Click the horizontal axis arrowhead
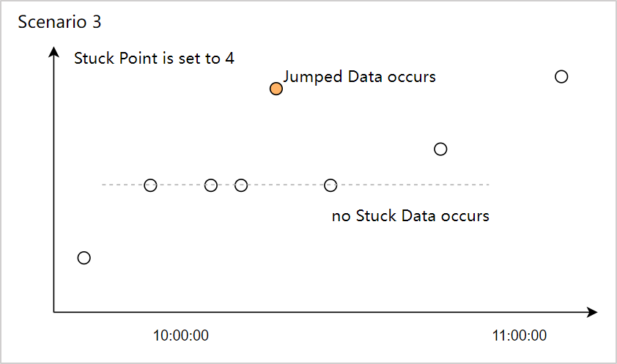This screenshot has width=617, height=364. (x=593, y=312)
